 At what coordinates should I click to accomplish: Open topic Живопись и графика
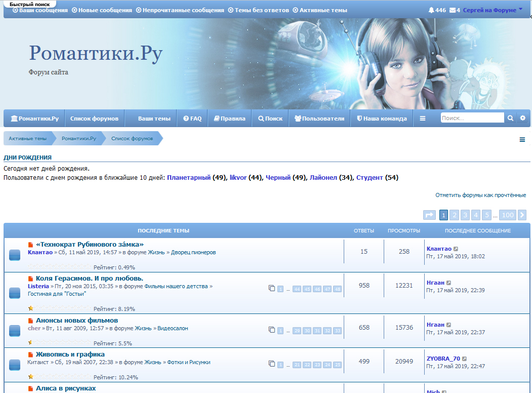70,355
